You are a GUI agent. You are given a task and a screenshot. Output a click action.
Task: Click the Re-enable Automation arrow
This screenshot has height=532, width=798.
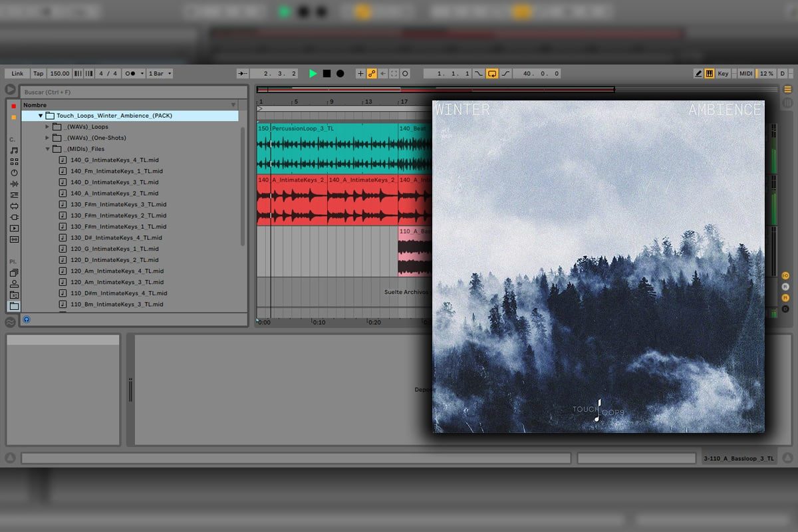(383, 74)
